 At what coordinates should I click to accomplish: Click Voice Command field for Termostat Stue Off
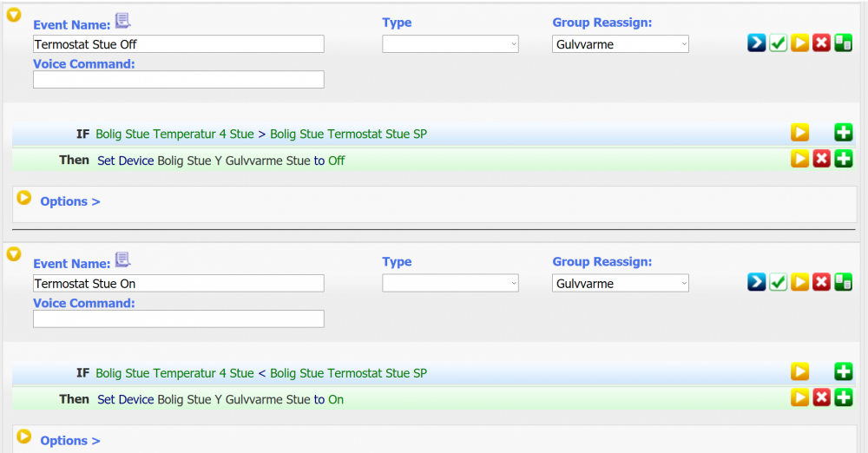[178, 80]
